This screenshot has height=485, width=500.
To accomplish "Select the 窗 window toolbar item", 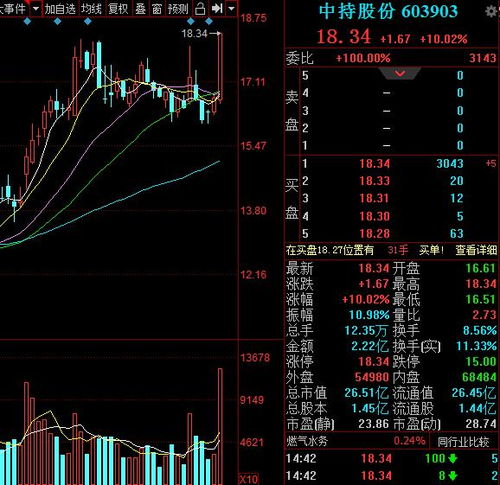I will pyautogui.click(x=157, y=9).
